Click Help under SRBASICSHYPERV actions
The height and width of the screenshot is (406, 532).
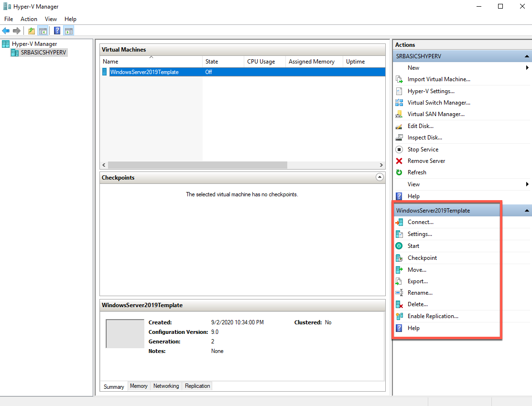tap(413, 196)
